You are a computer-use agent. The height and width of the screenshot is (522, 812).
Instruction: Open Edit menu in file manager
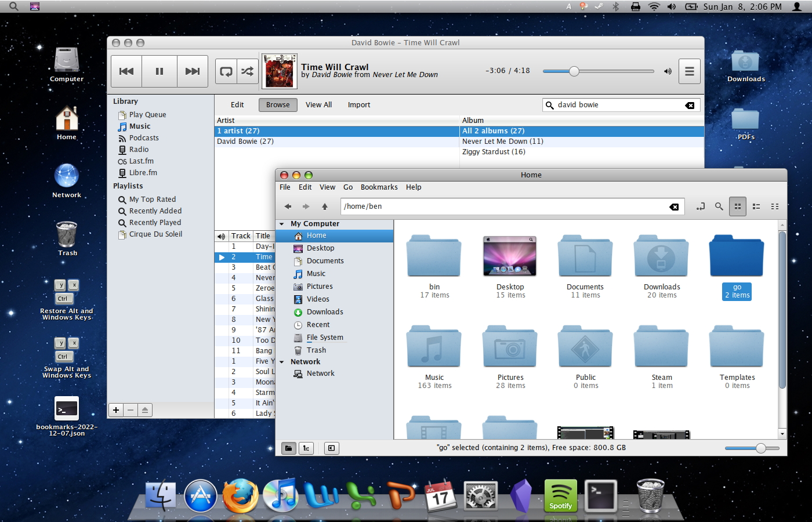tap(305, 187)
